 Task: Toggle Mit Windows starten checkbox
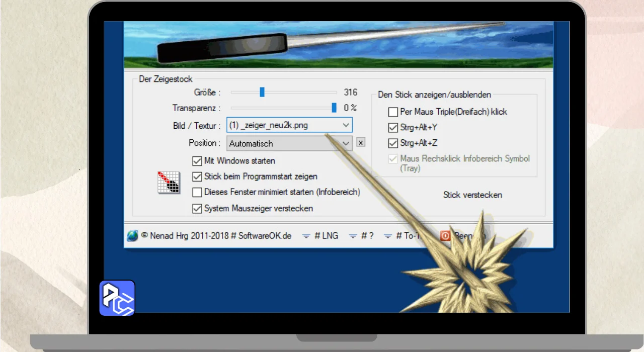click(197, 161)
